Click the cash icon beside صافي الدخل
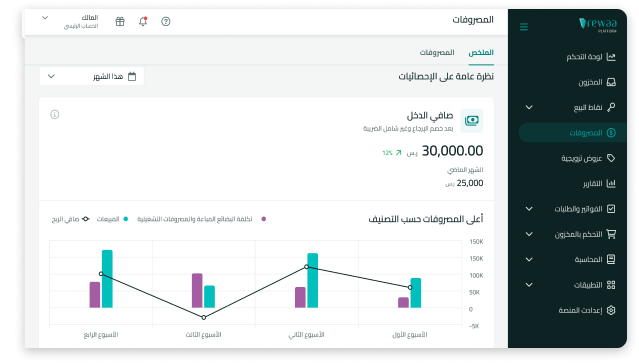This screenshot has width=639, height=363. (472, 121)
